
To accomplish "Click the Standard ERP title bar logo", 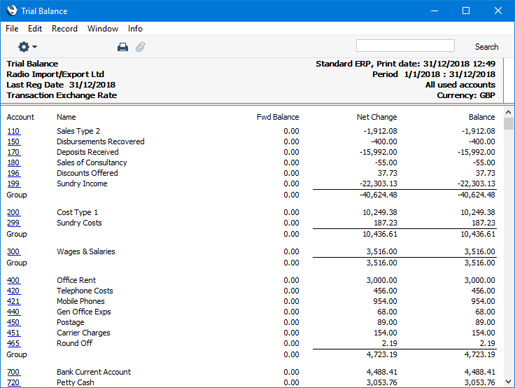I will [12, 11].
